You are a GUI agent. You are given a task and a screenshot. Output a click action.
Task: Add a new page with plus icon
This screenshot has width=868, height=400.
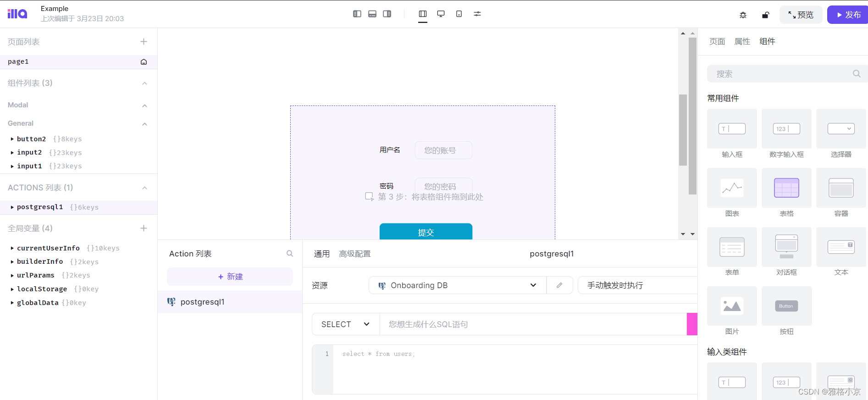coord(144,42)
